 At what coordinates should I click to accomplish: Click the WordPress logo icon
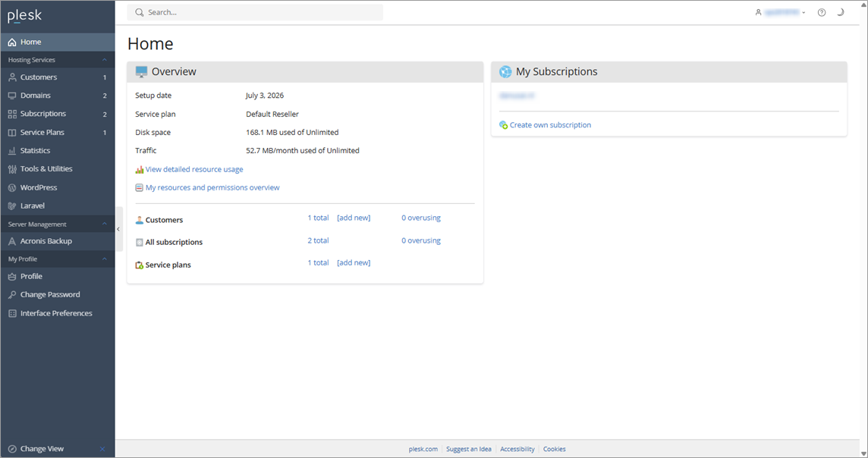[12, 187]
